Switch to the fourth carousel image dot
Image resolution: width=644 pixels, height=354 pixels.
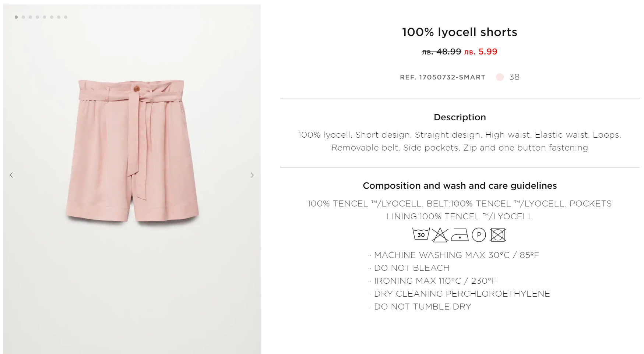pos(37,17)
